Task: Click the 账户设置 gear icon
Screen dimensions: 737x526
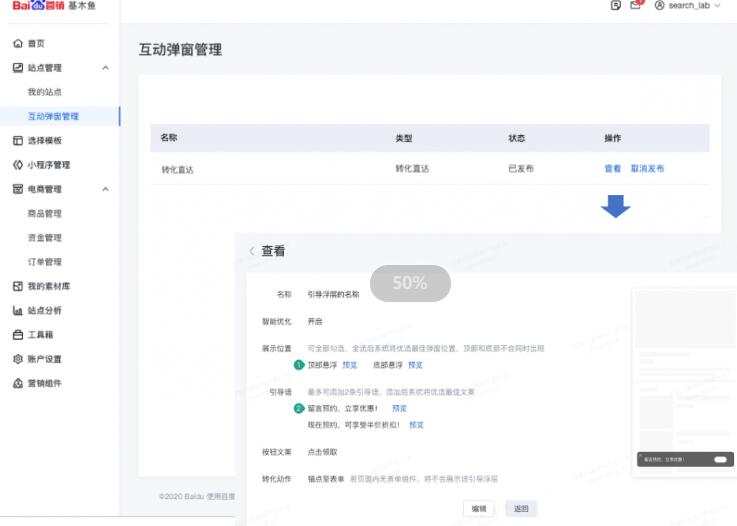Action: 17,359
